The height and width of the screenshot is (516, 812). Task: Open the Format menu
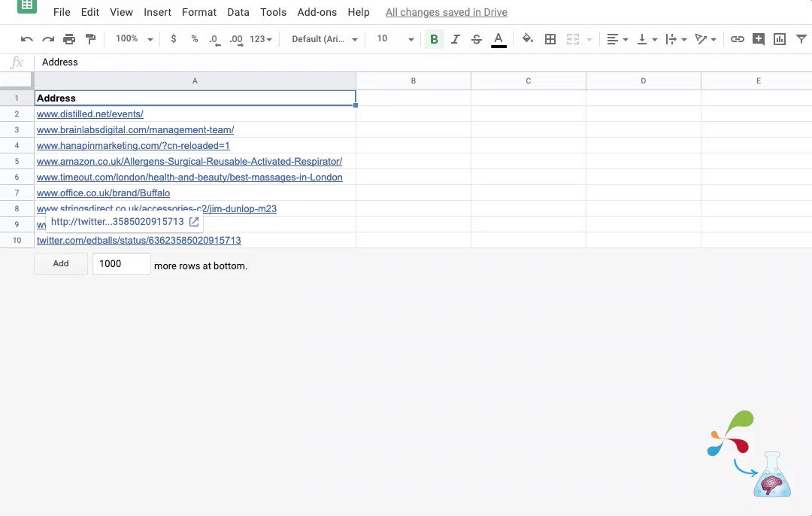pyautogui.click(x=199, y=12)
